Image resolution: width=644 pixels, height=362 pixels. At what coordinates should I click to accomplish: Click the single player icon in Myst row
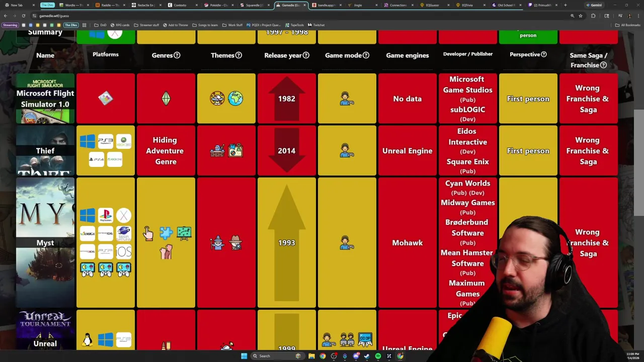click(x=347, y=242)
